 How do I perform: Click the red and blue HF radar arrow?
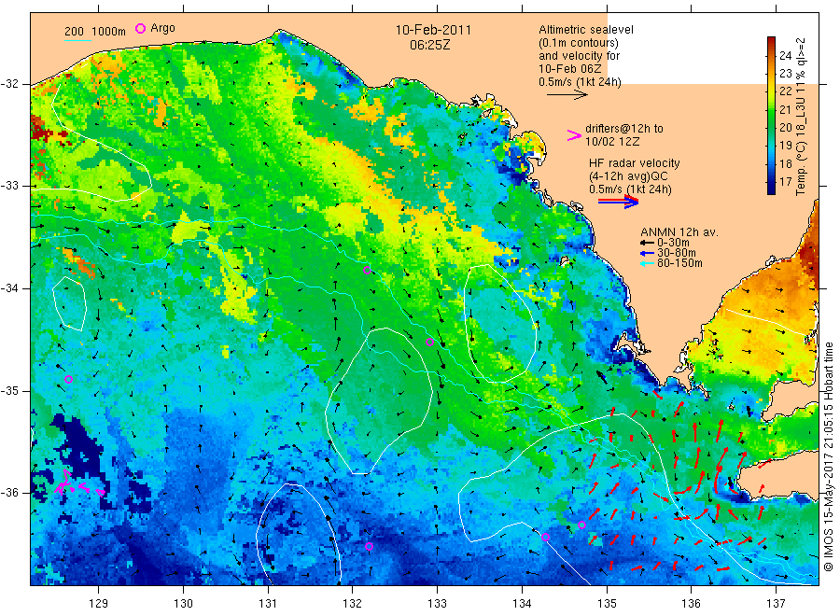pos(618,202)
